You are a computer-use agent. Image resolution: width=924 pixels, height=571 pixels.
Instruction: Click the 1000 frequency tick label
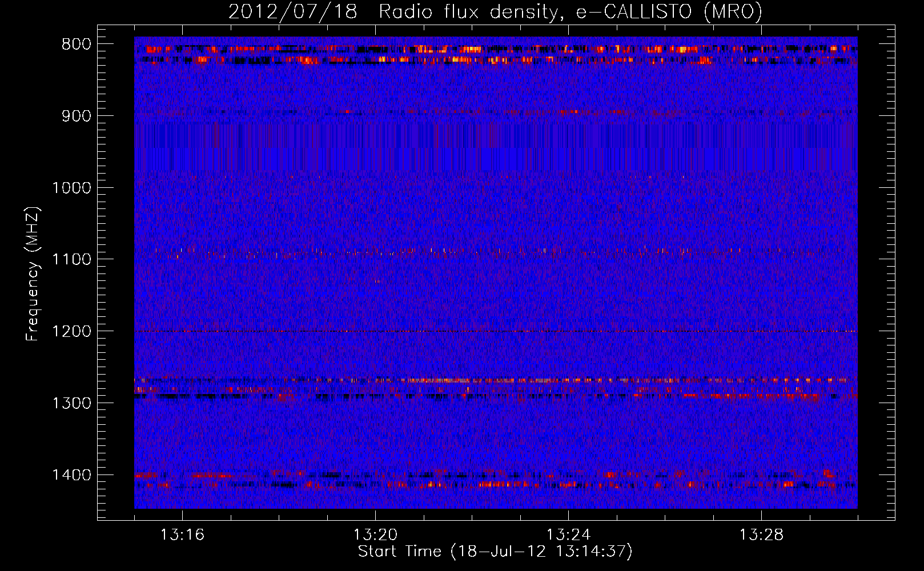tap(71, 188)
